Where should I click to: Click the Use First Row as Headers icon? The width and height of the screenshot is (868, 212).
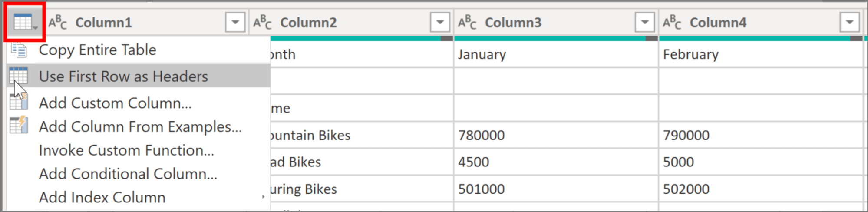(18, 76)
